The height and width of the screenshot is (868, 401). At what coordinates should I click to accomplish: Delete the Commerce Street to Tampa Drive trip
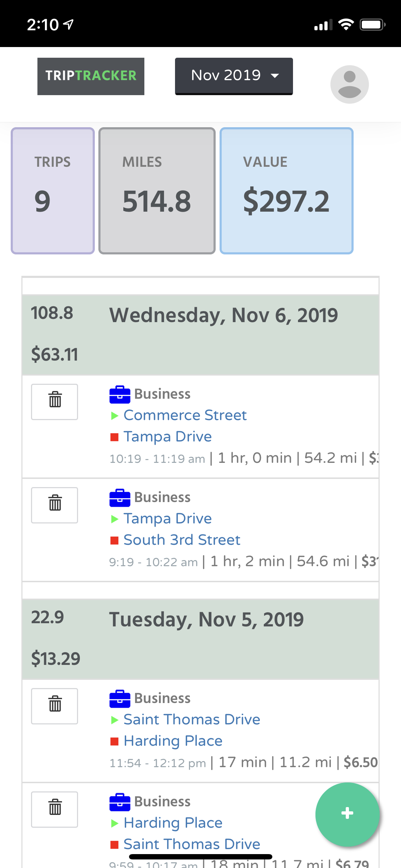pyautogui.click(x=54, y=402)
